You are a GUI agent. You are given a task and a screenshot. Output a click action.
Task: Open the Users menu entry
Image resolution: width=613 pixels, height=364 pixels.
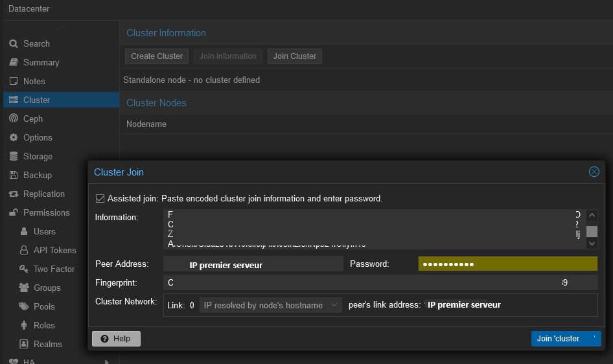point(45,231)
